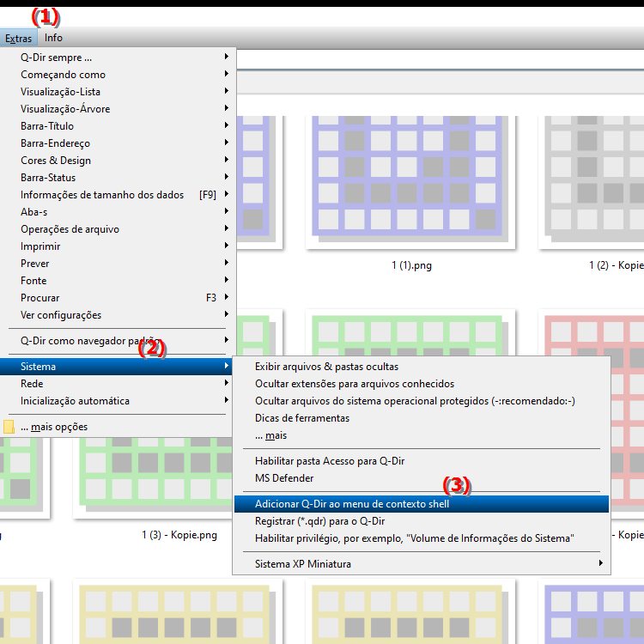Open the 'Sistema XP Miniatura' submenu
Image resolution: width=644 pixels, height=644 pixels.
click(x=422, y=564)
